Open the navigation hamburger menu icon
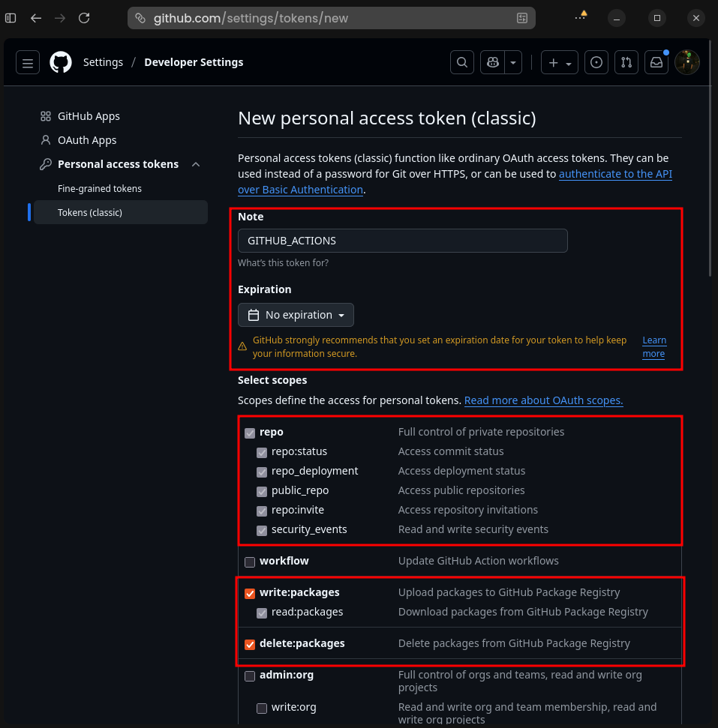Screen dimensions: 718x728 (27, 62)
